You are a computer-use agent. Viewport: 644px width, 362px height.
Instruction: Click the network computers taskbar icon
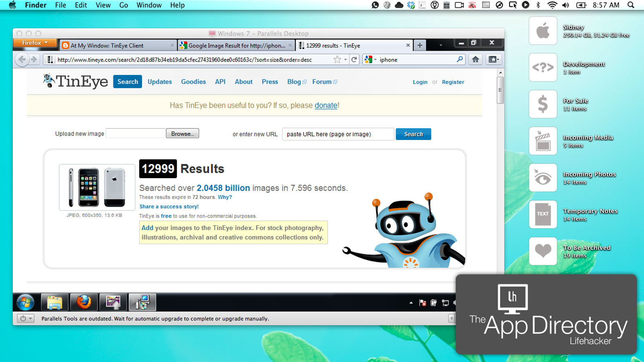point(142,302)
